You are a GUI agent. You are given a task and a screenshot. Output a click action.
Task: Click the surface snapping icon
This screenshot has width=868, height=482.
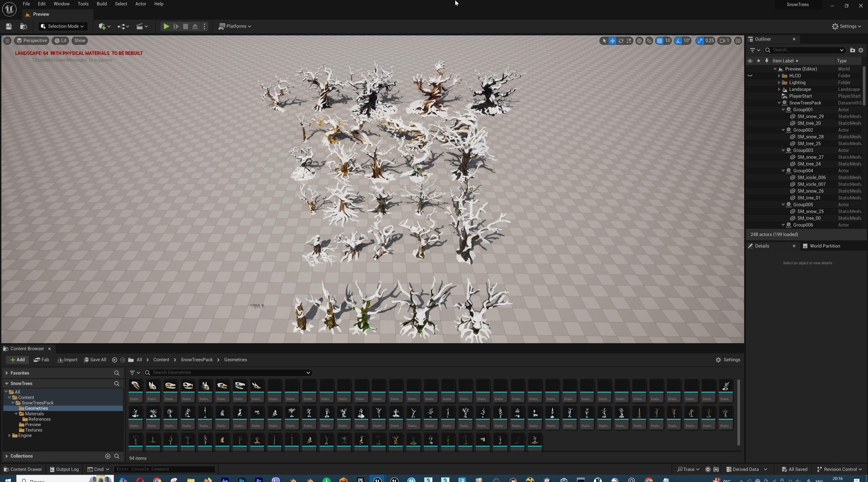(x=649, y=41)
